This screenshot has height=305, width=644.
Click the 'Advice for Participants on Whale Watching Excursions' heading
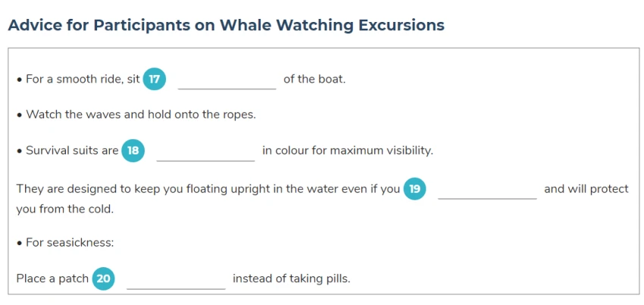tap(227, 26)
